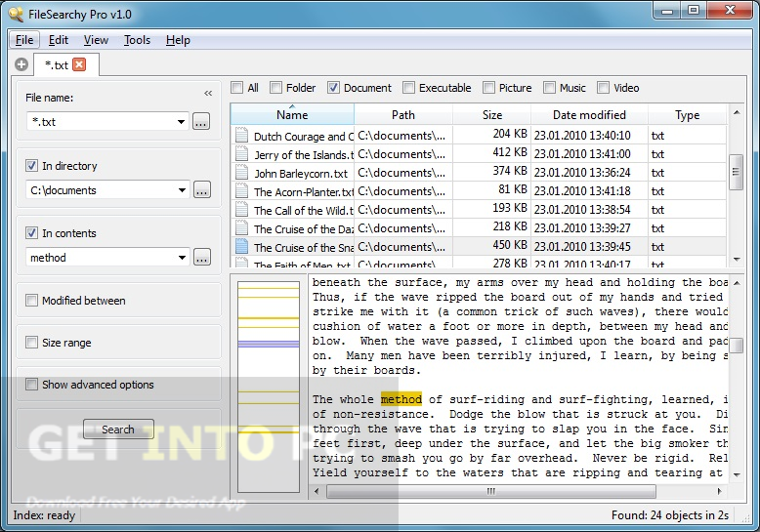
Task: Toggle the In directory checkbox
Action: tap(31, 166)
